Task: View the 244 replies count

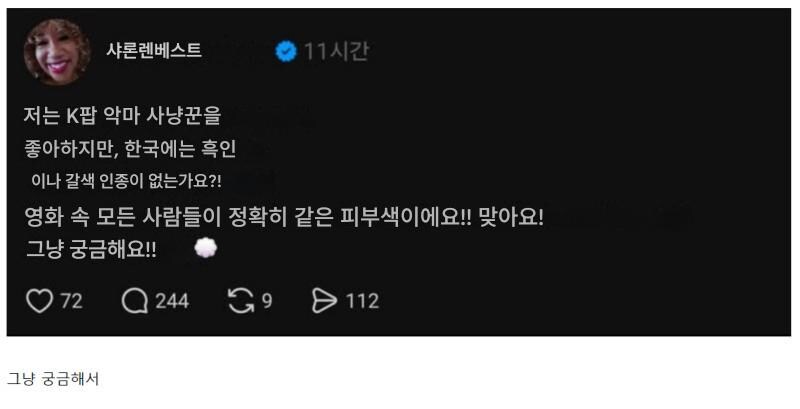Action: click(x=172, y=301)
